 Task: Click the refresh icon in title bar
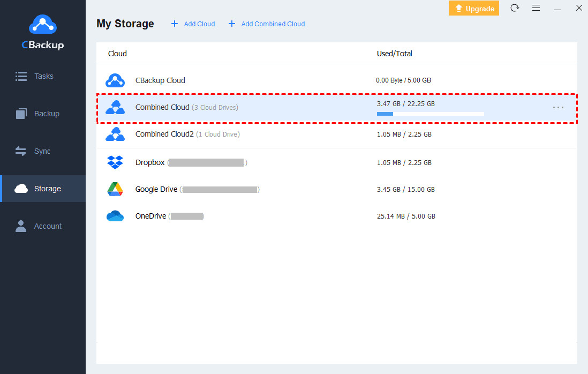pos(515,8)
